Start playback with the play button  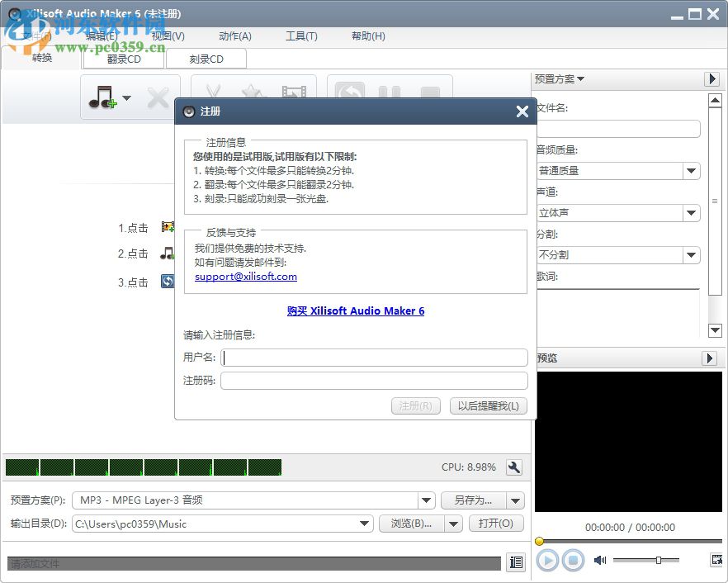[x=547, y=560]
